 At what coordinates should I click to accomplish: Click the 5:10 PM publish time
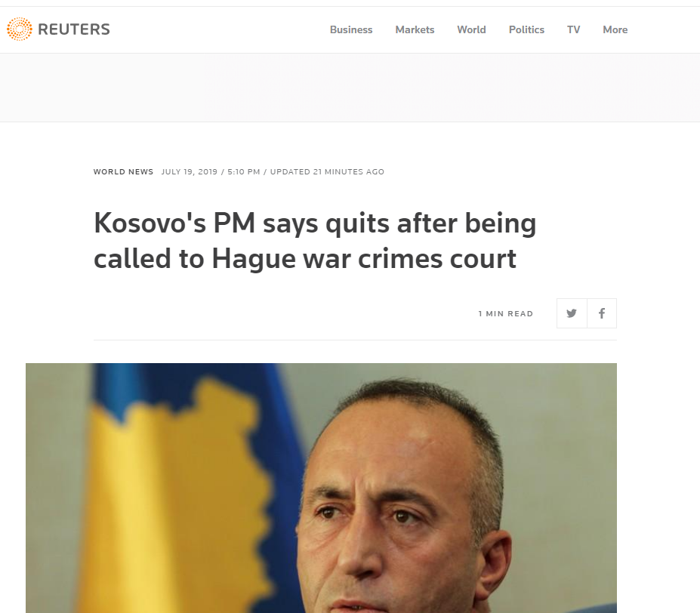tap(244, 172)
